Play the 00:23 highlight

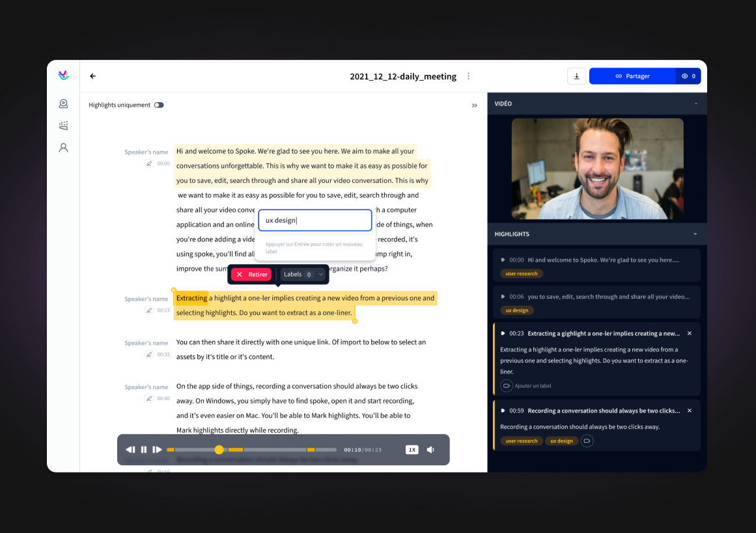pyautogui.click(x=503, y=333)
